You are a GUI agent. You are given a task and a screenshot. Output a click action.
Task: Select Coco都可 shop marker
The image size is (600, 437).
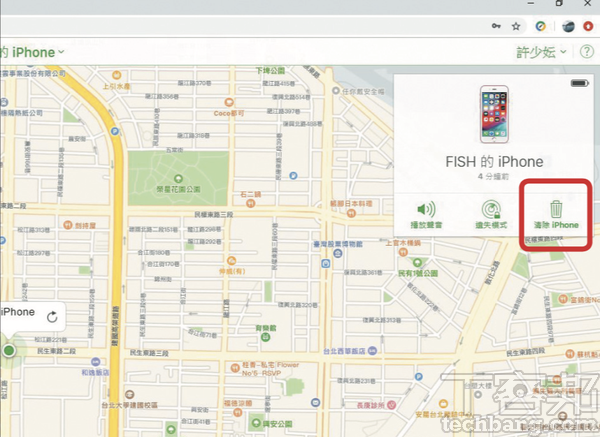(x=229, y=102)
